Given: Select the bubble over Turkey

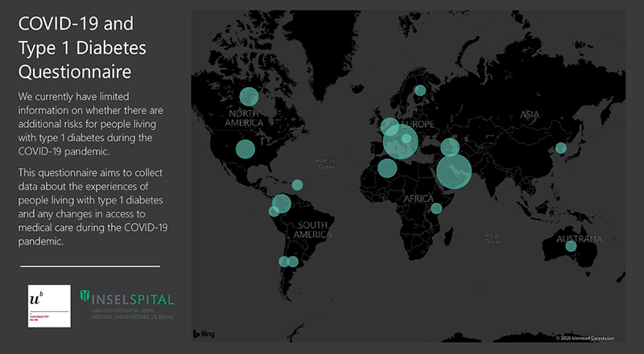Looking at the screenshot, I should coord(450,147).
